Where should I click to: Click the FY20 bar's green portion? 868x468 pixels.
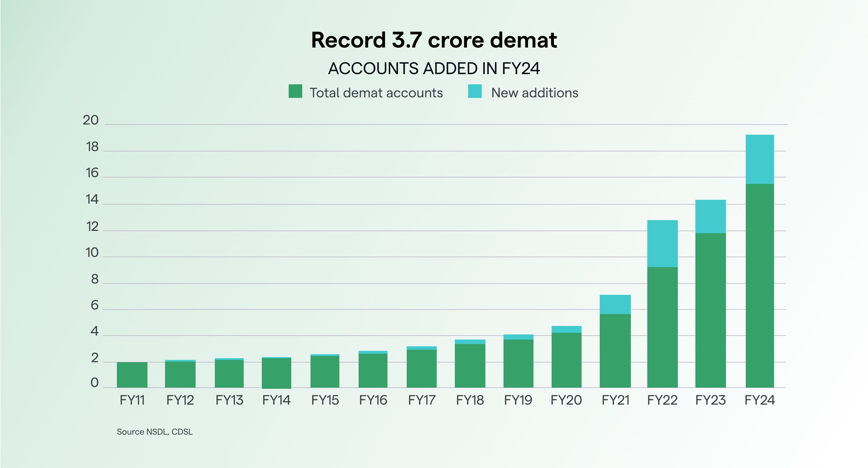(x=566, y=360)
